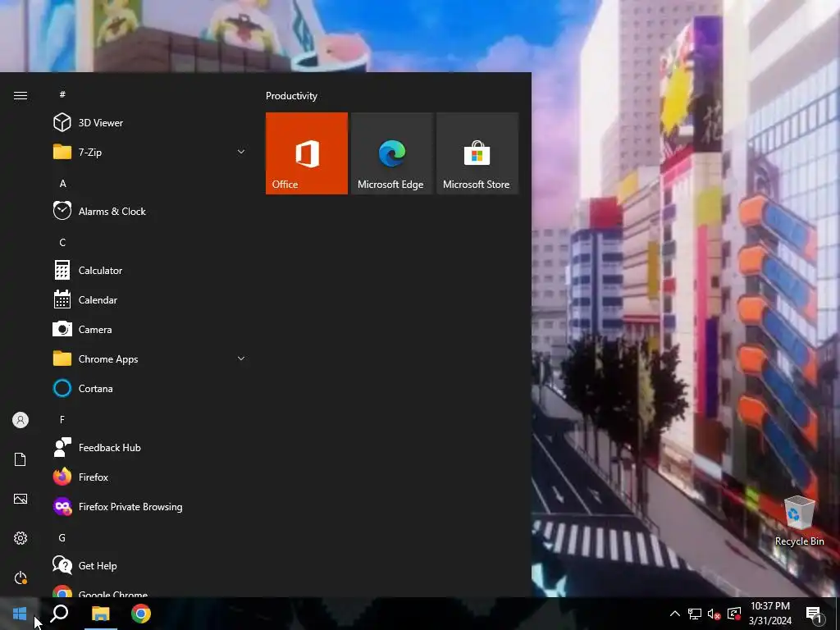Image resolution: width=840 pixels, height=630 pixels.
Task: Click the Power button in Start
Action: pyautogui.click(x=21, y=577)
